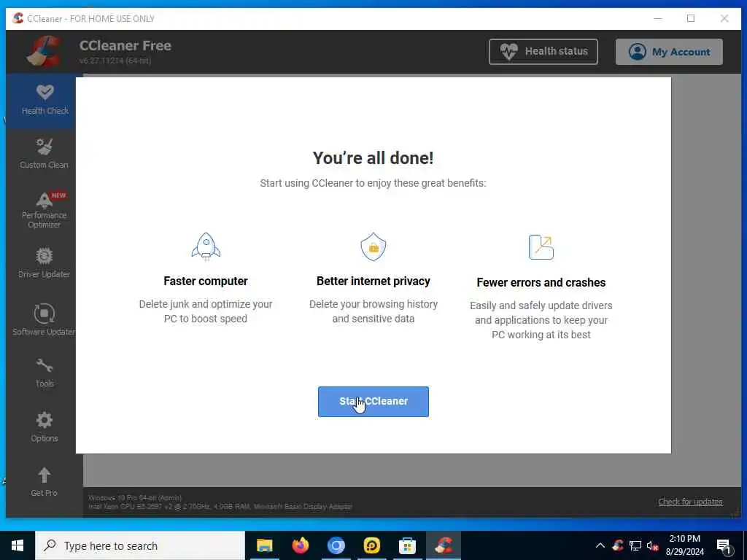This screenshot has height=560, width=747.
Task: Click the Fewer errors and crashes heading
Action: [541, 282]
